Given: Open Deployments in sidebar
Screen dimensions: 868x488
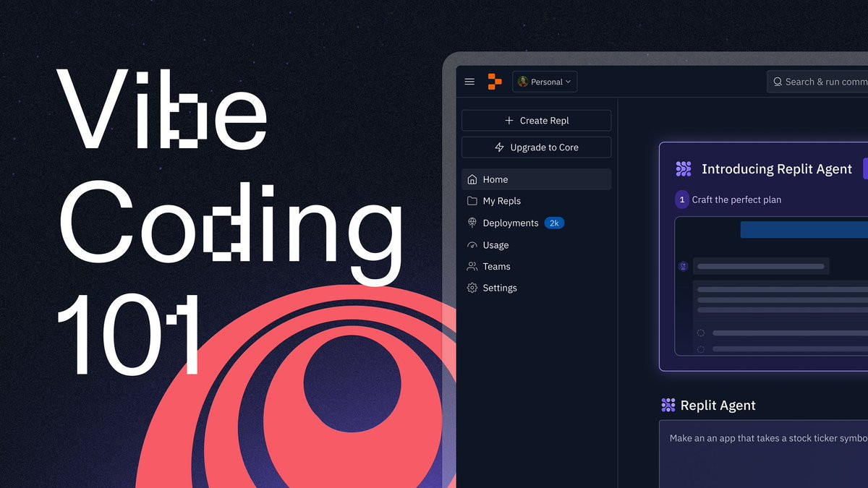Looking at the screenshot, I should coord(536,223).
